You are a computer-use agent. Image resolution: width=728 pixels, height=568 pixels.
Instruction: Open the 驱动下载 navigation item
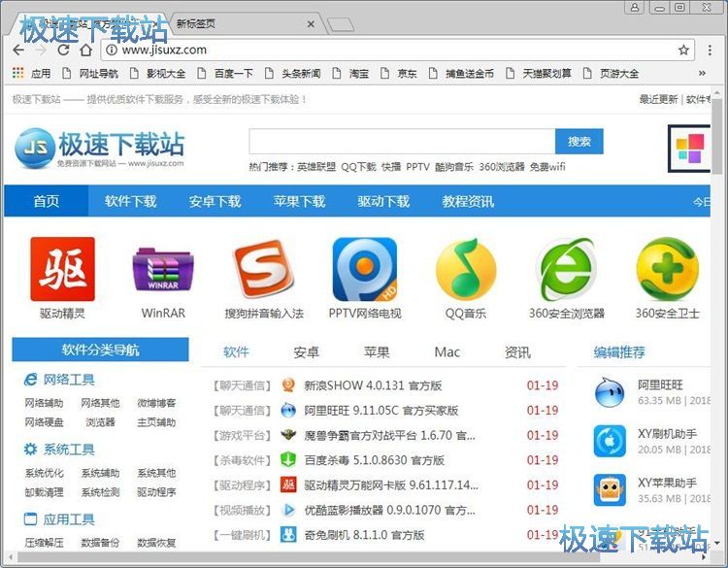[x=383, y=201]
